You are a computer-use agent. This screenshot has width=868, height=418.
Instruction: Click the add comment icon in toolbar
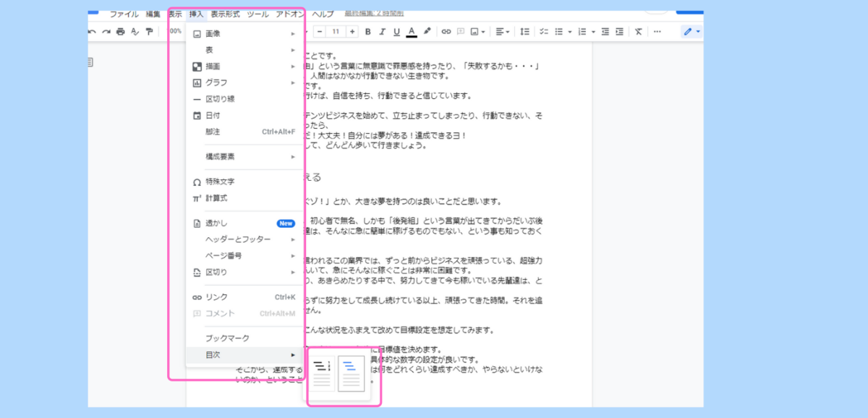click(x=461, y=32)
